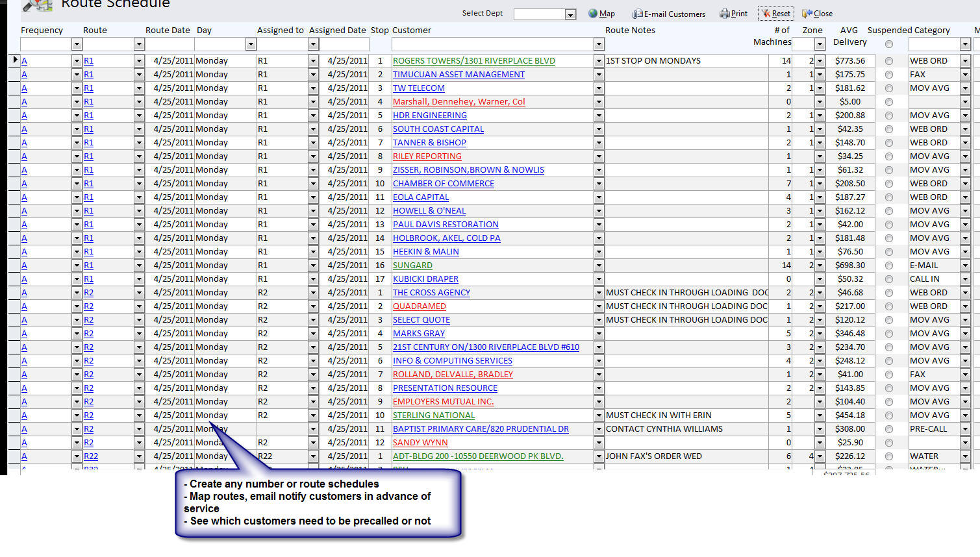This screenshot has width=980, height=557.
Task: Click the Reset button
Action: [776, 13]
